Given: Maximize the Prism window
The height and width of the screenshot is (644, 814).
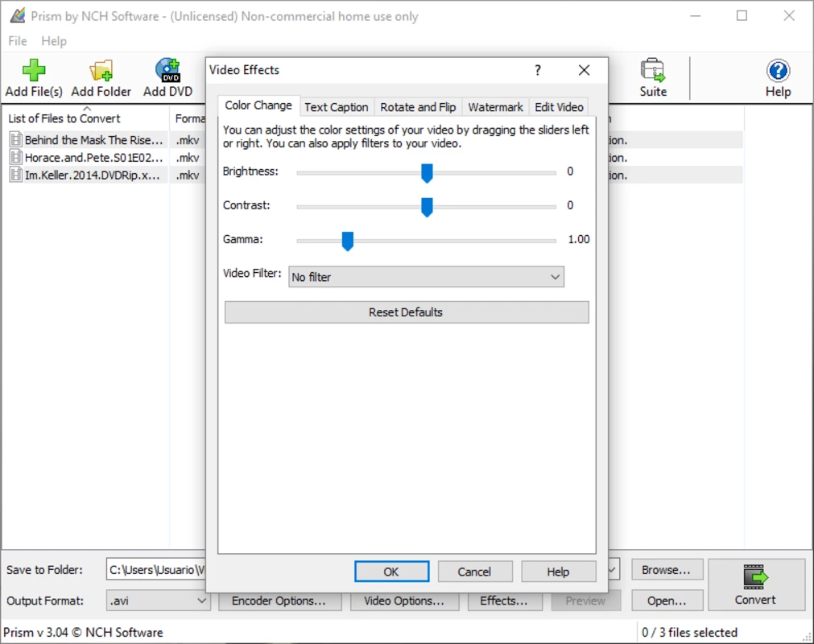Looking at the screenshot, I should click(742, 16).
